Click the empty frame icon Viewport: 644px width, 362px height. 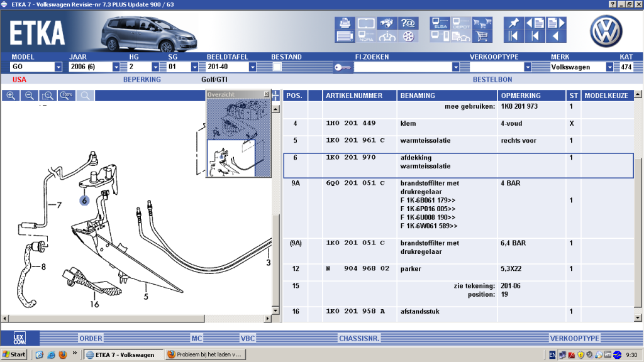click(365, 23)
